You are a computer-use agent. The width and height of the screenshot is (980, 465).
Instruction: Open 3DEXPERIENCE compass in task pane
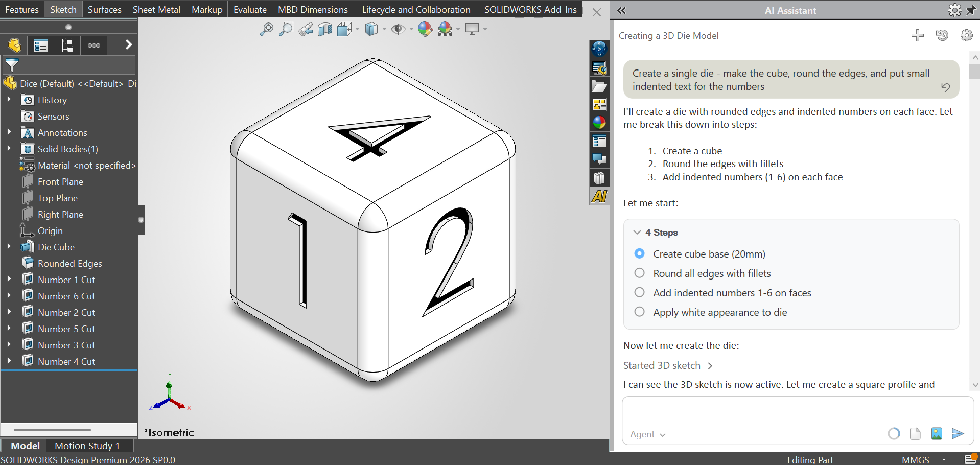pos(599,49)
